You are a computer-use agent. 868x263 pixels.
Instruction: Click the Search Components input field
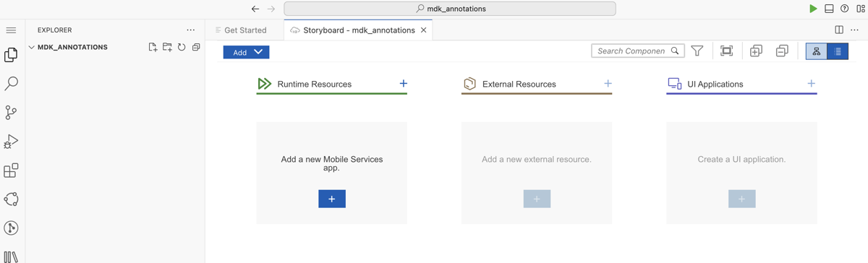tap(638, 51)
